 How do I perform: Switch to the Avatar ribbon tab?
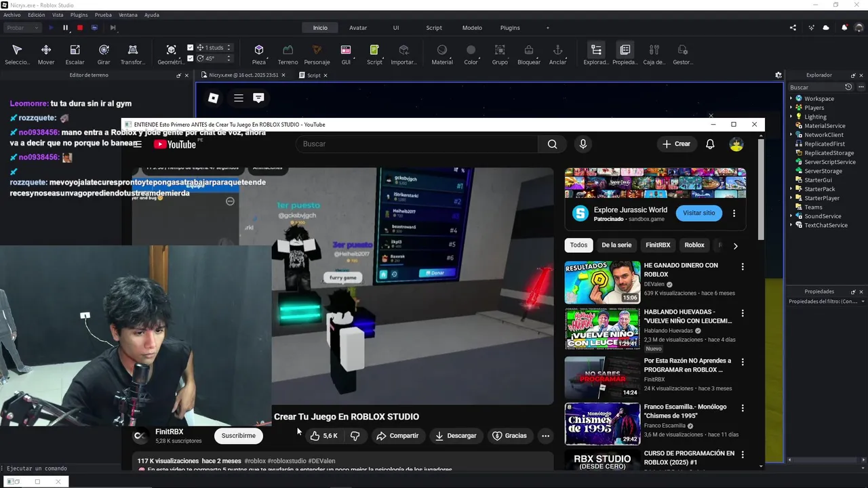point(358,28)
